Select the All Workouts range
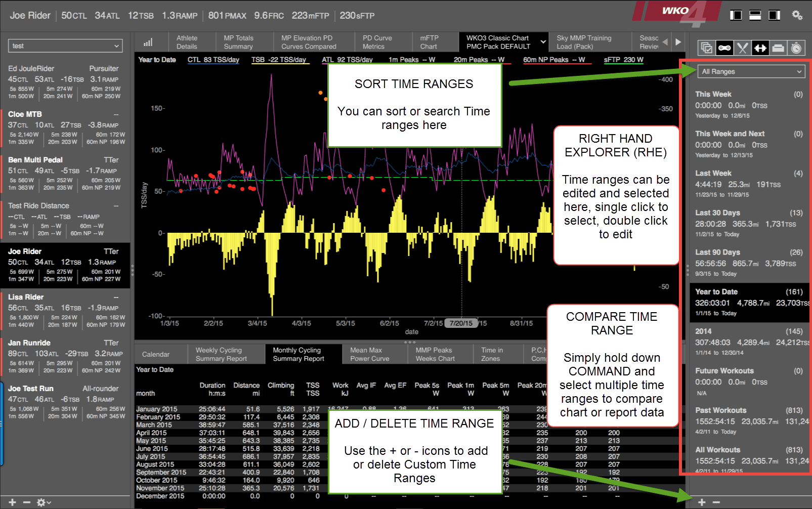The image size is (812, 509). tap(749, 460)
